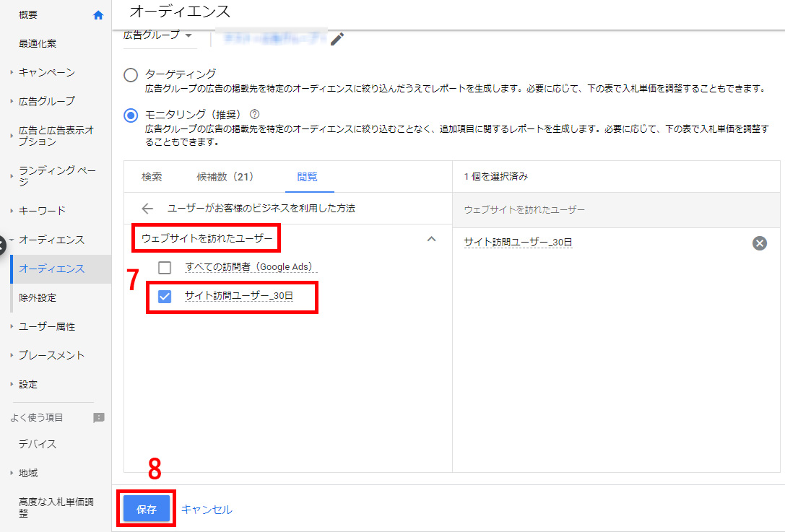Select the 閲覧 tab
The width and height of the screenshot is (785, 532).
[307, 177]
